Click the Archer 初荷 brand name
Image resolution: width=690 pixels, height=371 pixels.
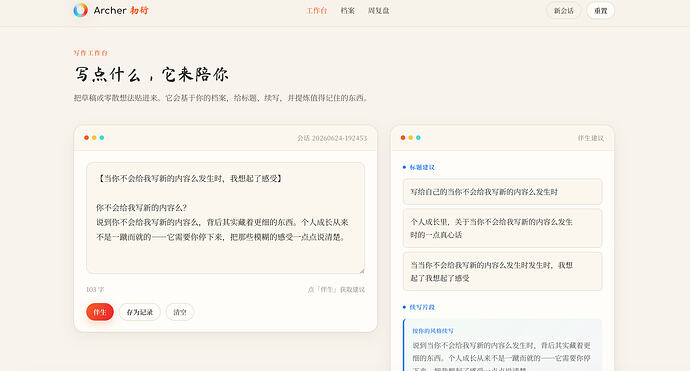(121, 10)
